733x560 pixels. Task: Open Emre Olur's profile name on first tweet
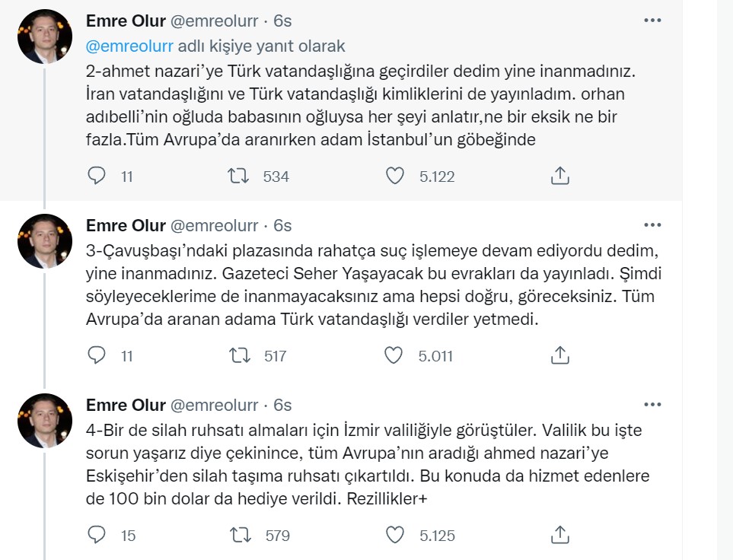[126, 21]
